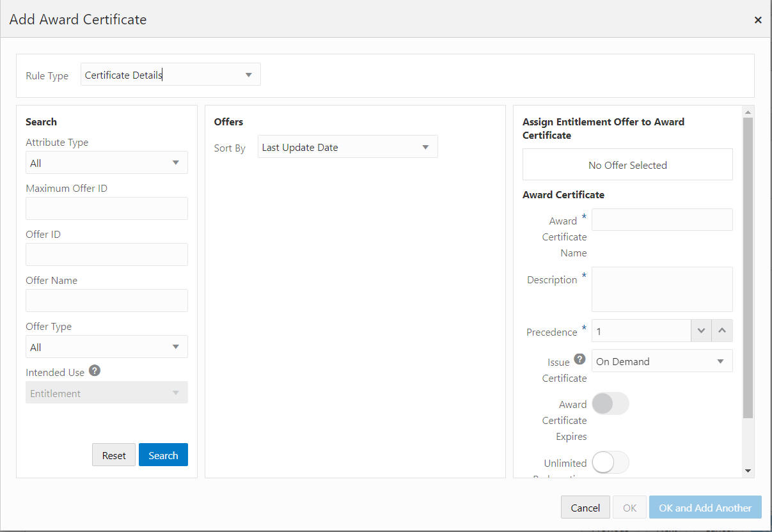Screen dimensions: 772x532
Task: Decrease Precedence with the down chevron
Action: (x=701, y=331)
